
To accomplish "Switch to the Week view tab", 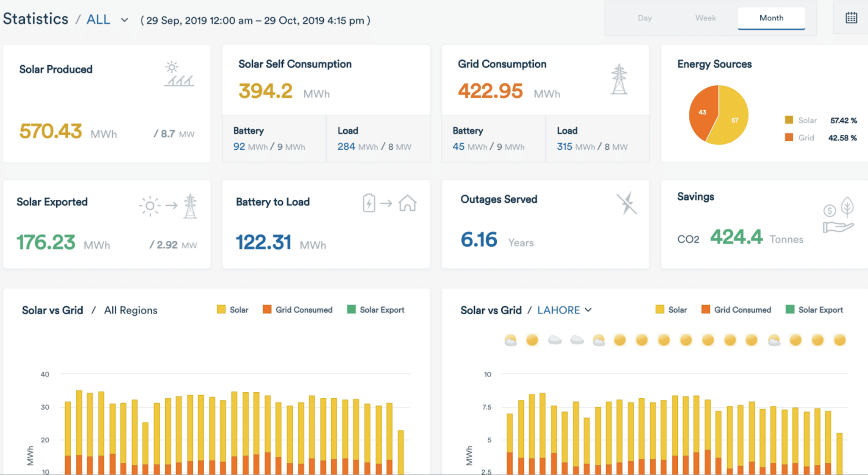I will 705,18.
